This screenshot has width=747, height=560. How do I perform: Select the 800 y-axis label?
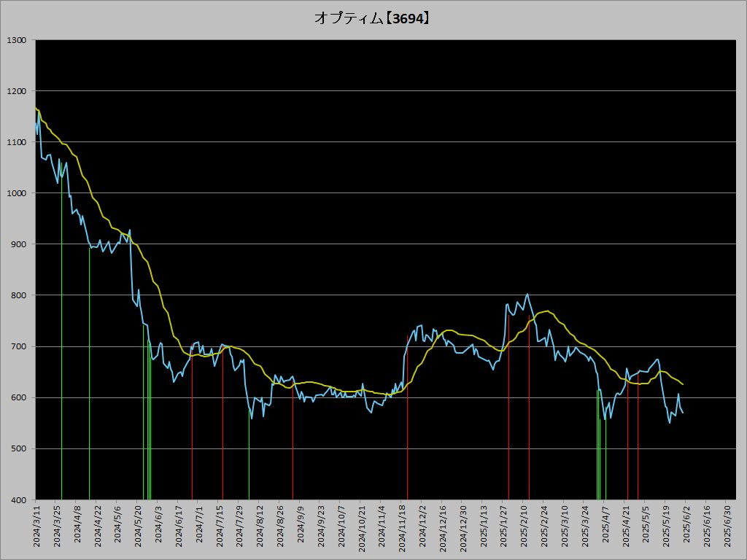pyautogui.click(x=18, y=295)
